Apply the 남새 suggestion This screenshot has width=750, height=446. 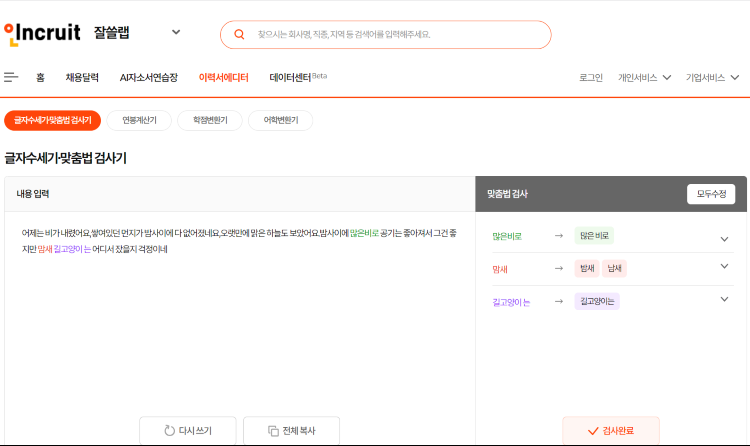tap(614, 268)
